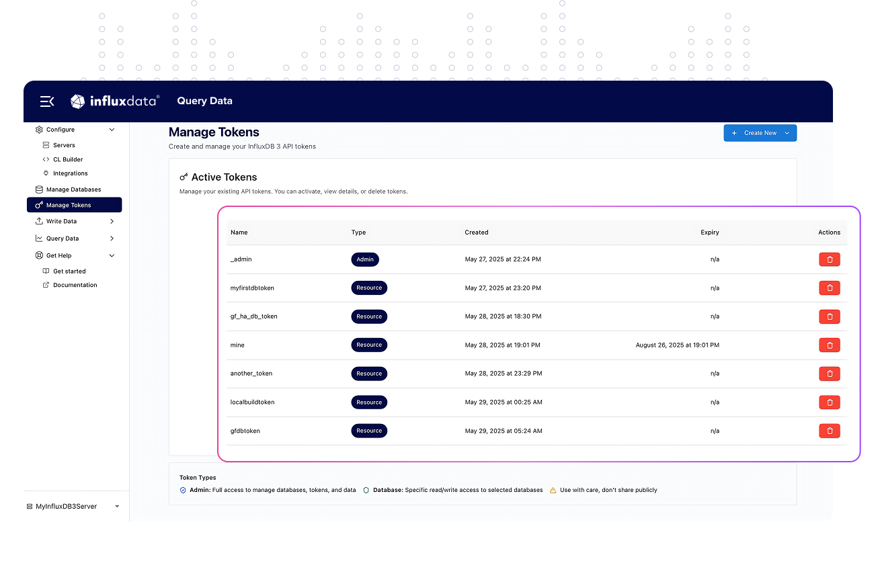Collapse the Get Help section chevron
The width and height of the screenshot is (878, 588).
tap(112, 255)
